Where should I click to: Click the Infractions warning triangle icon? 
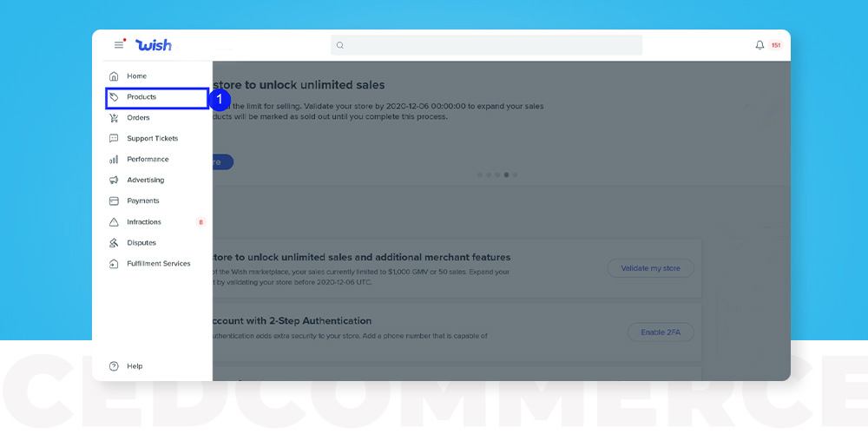click(x=114, y=222)
